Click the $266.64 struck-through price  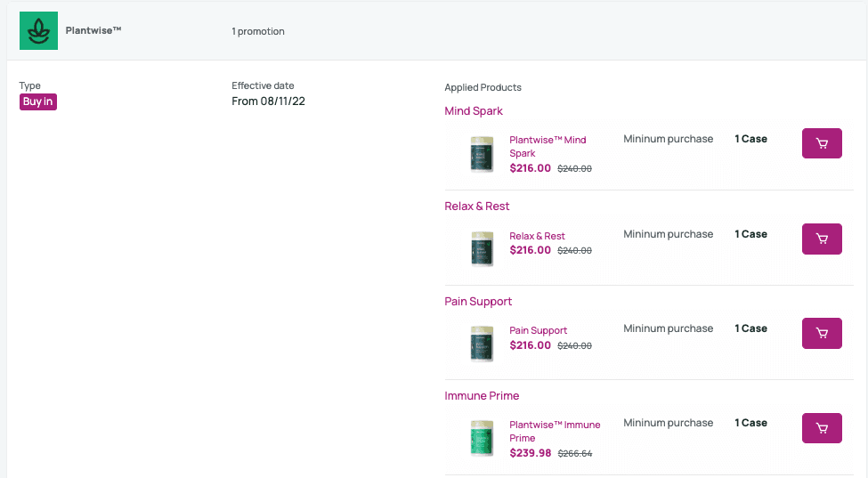(x=574, y=454)
